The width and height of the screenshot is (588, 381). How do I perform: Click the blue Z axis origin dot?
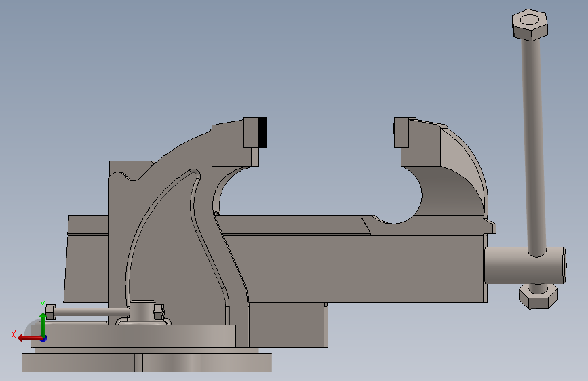(x=44, y=338)
